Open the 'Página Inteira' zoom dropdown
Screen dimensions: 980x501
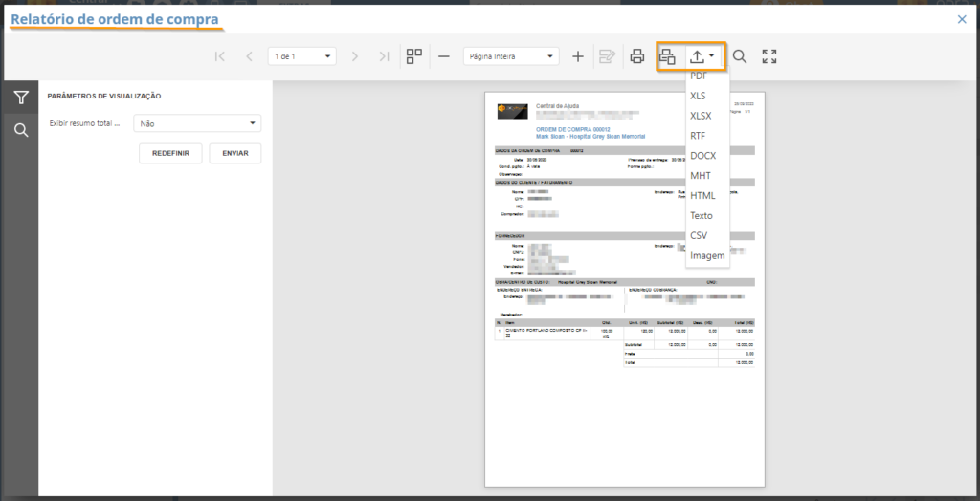click(x=511, y=56)
